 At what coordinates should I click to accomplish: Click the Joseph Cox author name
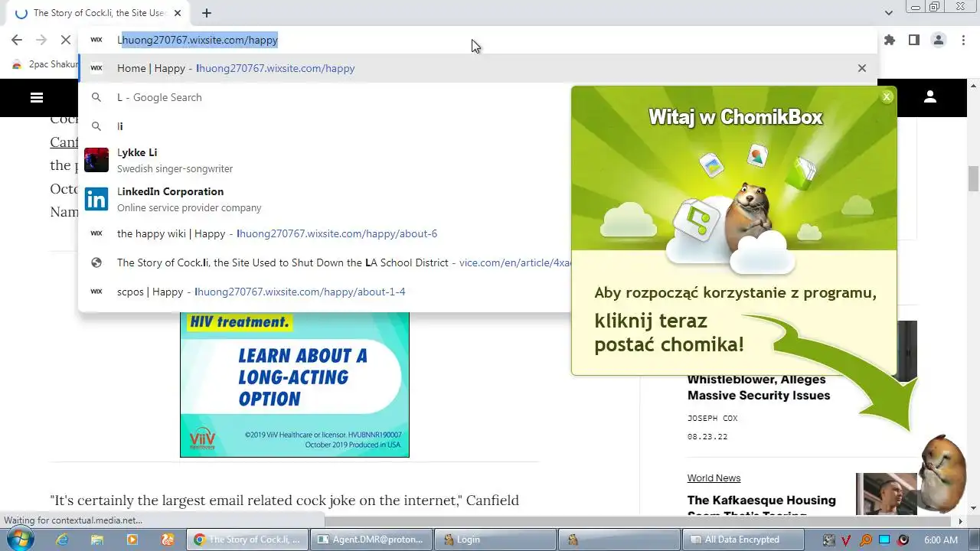[712, 419]
